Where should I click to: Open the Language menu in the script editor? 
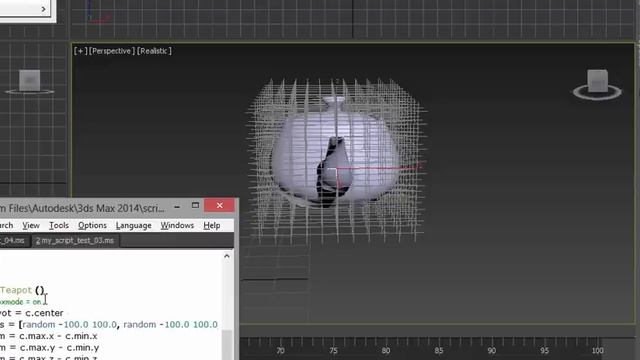pyautogui.click(x=133, y=225)
